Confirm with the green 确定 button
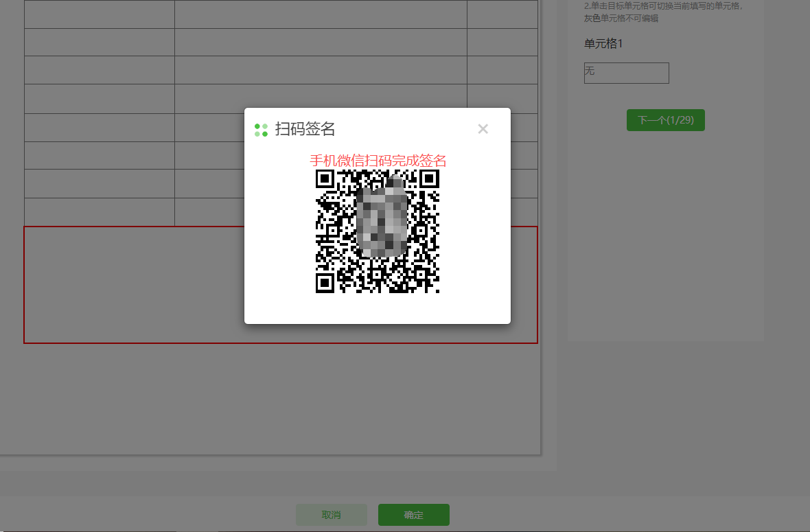Screen dimensions: 810x532 coord(413,515)
